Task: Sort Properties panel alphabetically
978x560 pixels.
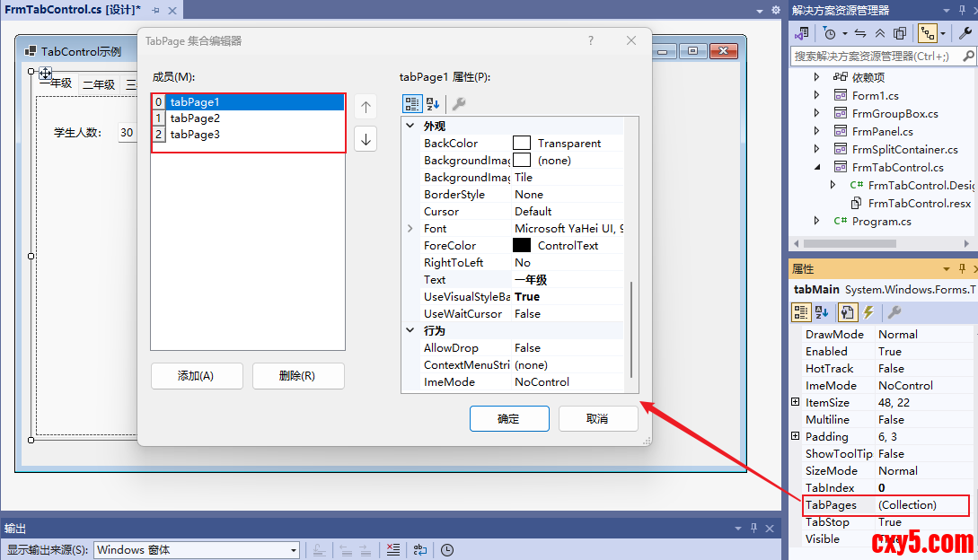Action: click(x=822, y=311)
